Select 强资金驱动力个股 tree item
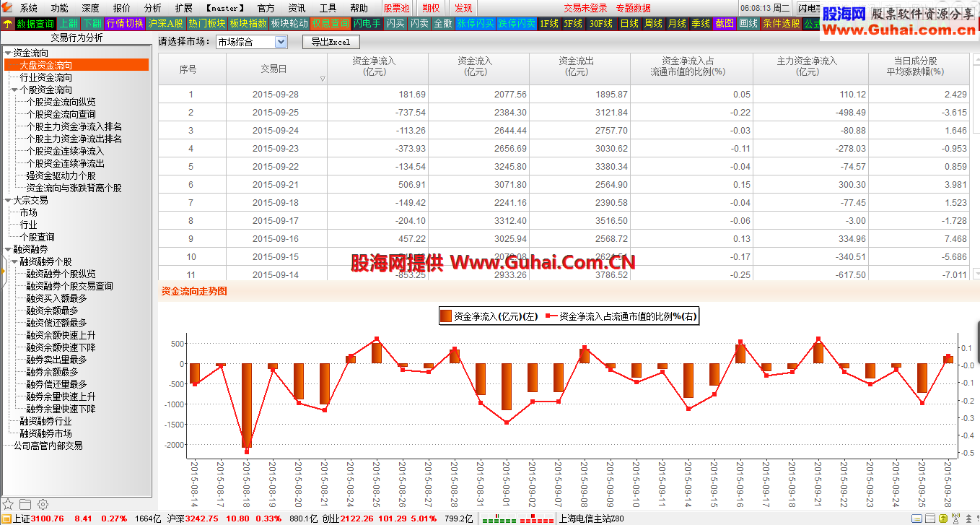 click(x=61, y=176)
